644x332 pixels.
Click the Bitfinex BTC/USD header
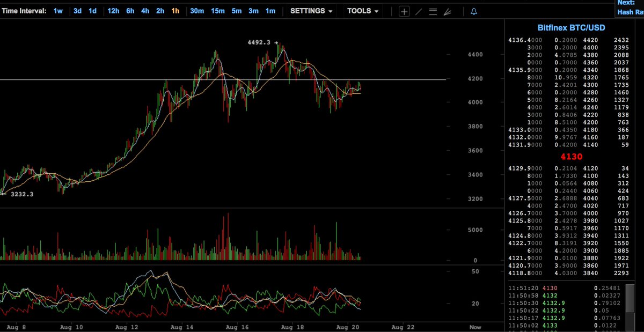pyautogui.click(x=572, y=28)
